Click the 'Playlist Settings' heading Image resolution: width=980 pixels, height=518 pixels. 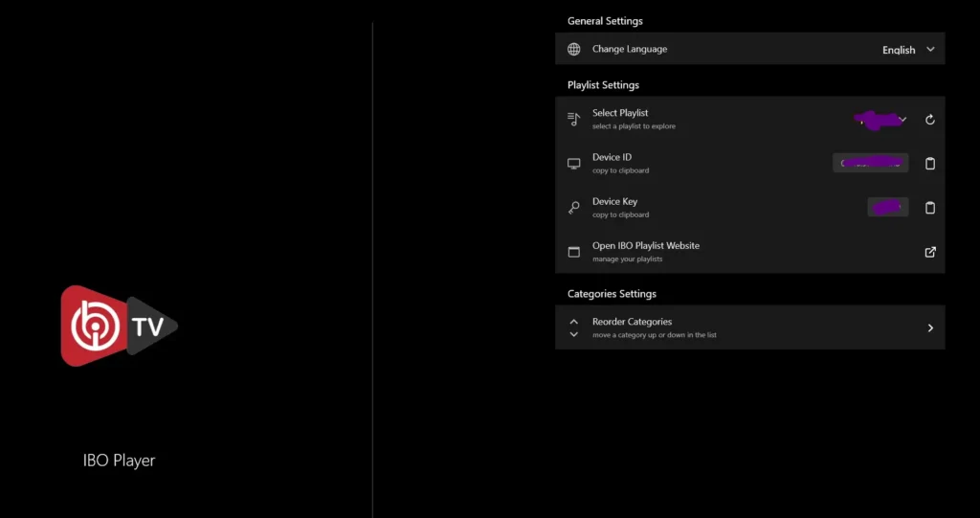click(603, 85)
